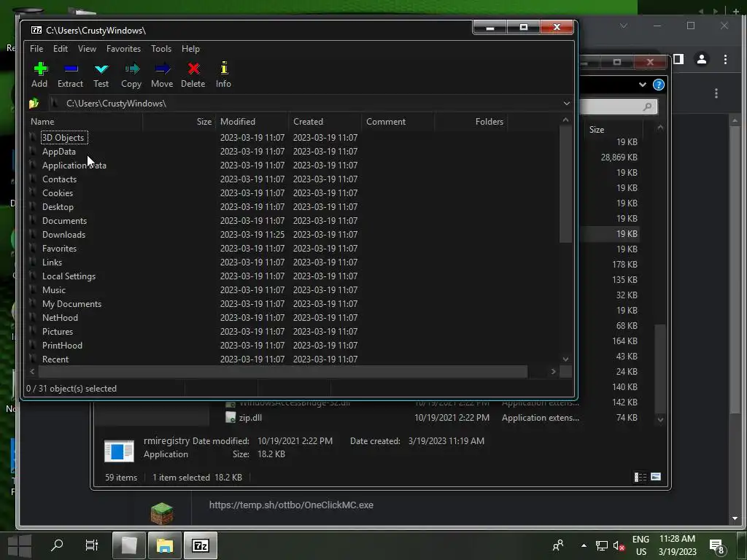
Task: Open the Edit menu
Action: point(60,49)
